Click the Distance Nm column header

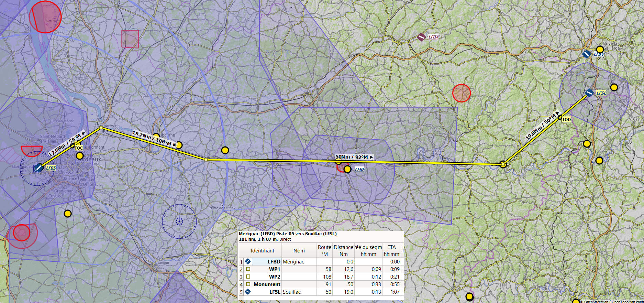pos(343,251)
